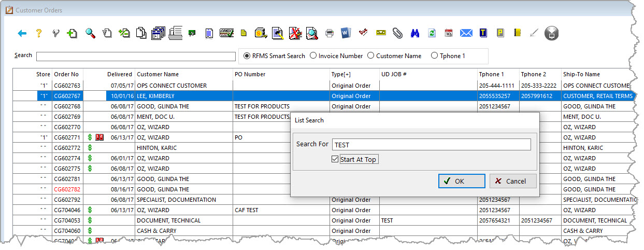Click the blue binoculars find icon
644x250 pixels.
point(415,34)
